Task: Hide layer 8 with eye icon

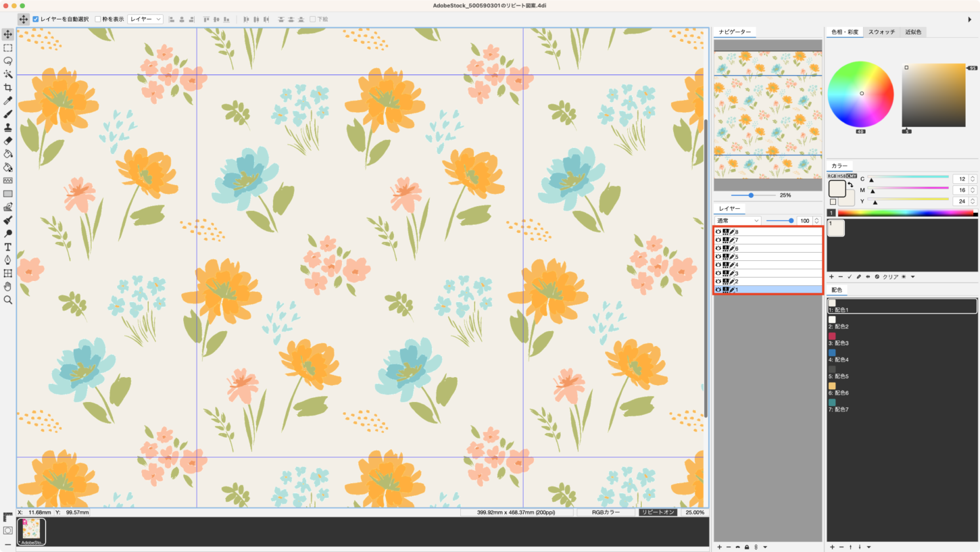Action: tap(718, 232)
